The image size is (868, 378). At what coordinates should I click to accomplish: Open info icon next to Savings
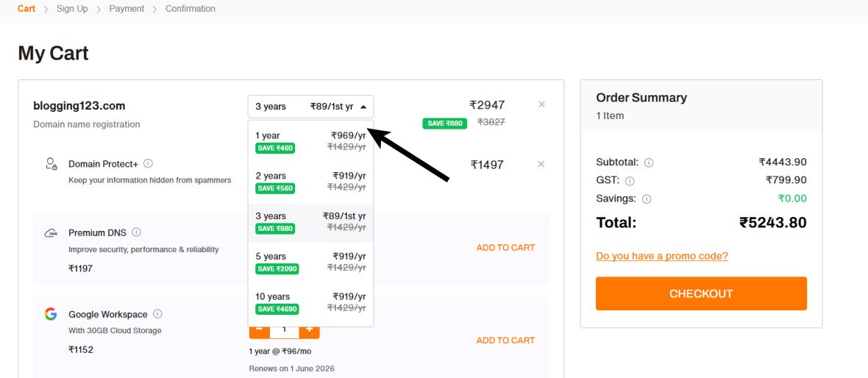pos(647,199)
